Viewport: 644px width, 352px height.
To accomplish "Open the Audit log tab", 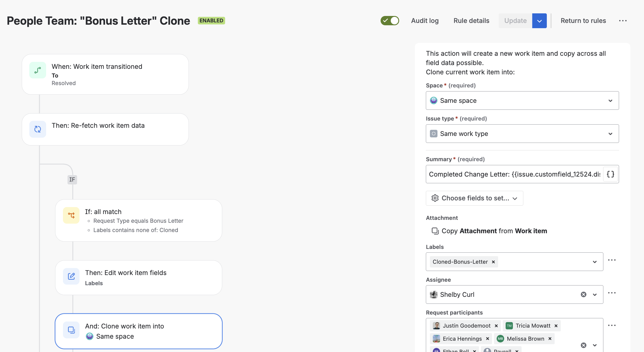I will [425, 21].
